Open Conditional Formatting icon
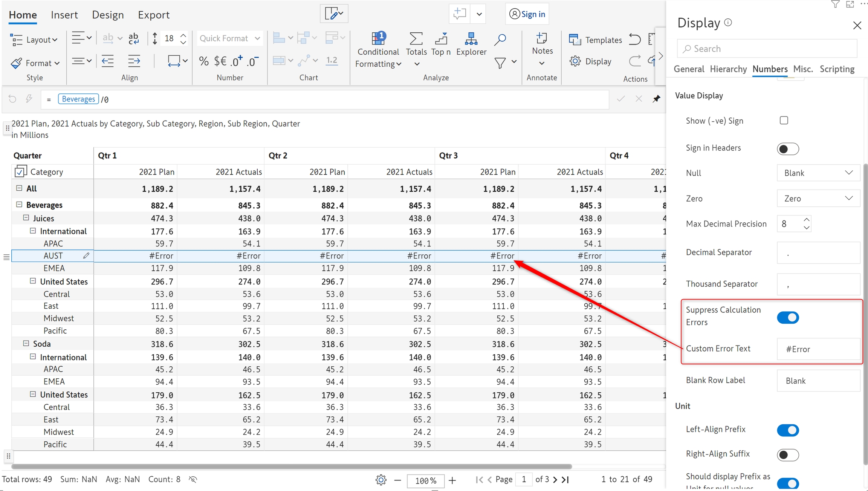This screenshot has height=491, width=868. (x=378, y=38)
